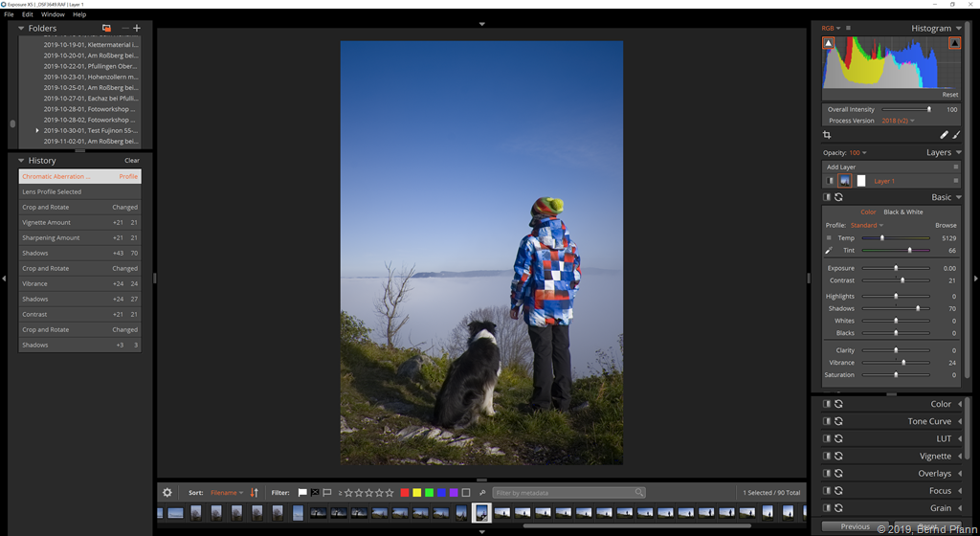
Task: Click the white balance eyedropper icon
Action: (829, 250)
